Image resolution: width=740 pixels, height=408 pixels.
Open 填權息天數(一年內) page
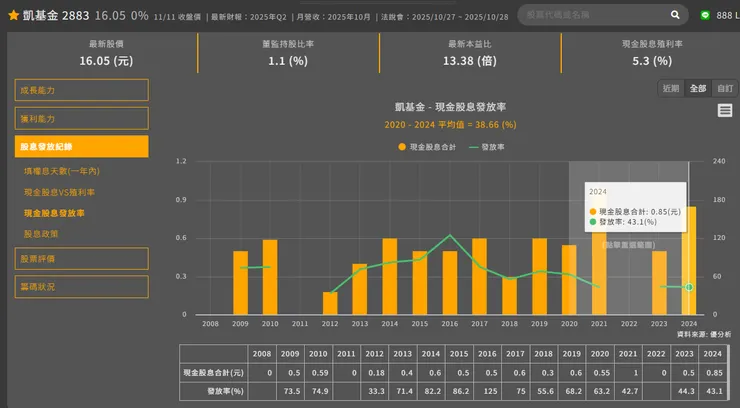point(62,171)
